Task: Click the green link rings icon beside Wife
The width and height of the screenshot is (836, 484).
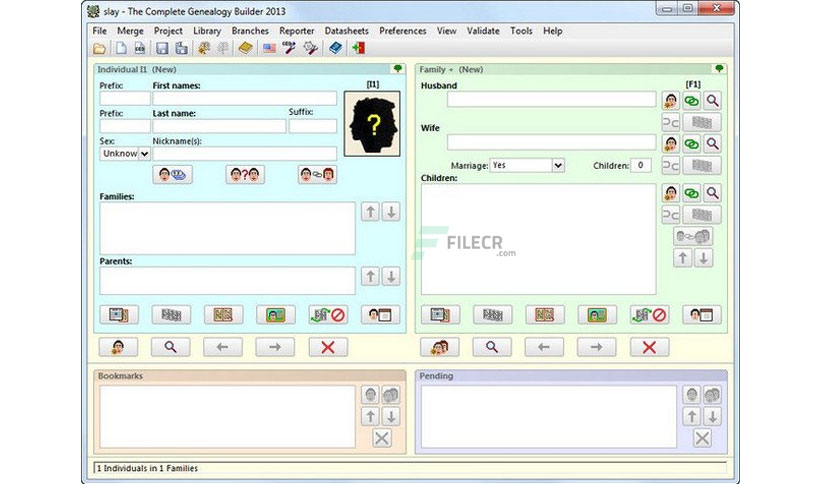Action: pos(692,143)
